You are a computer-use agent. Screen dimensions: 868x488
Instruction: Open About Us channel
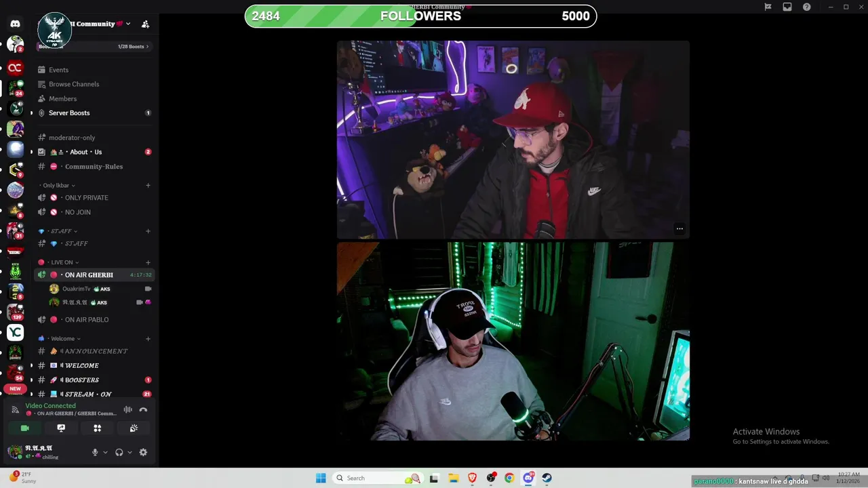click(x=94, y=152)
